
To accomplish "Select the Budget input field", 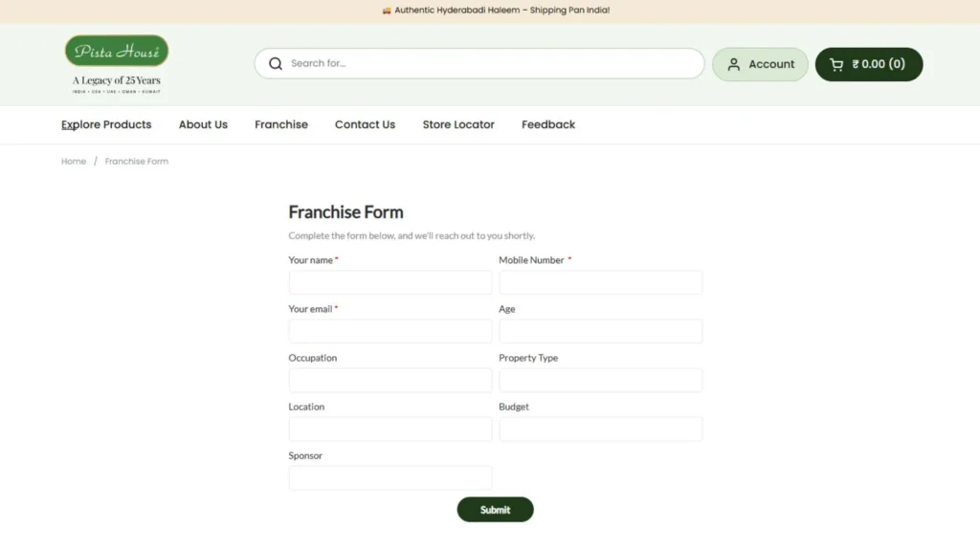I will point(600,429).
